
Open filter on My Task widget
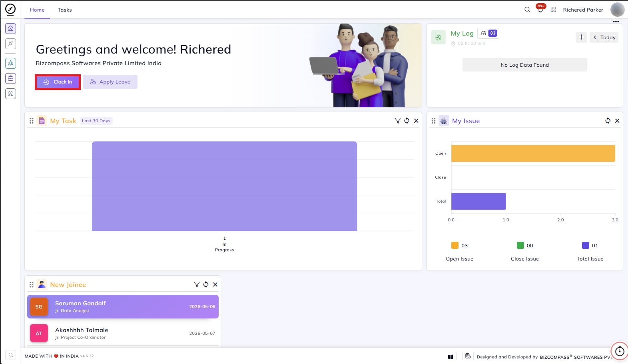coord(398,121)
